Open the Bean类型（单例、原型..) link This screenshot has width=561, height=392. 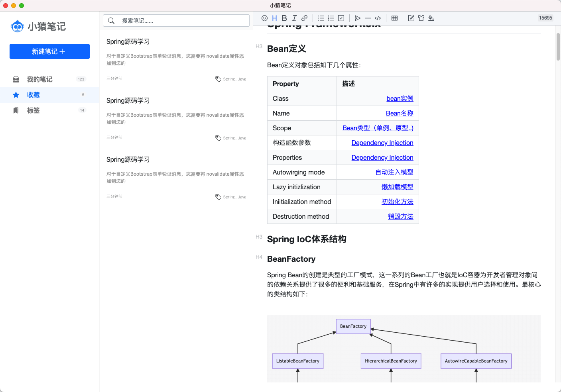[x=378, y=128]
